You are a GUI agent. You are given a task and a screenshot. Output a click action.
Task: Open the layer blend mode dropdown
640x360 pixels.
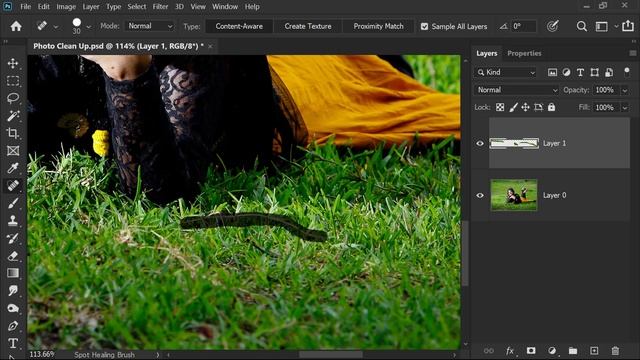point(517,90)
